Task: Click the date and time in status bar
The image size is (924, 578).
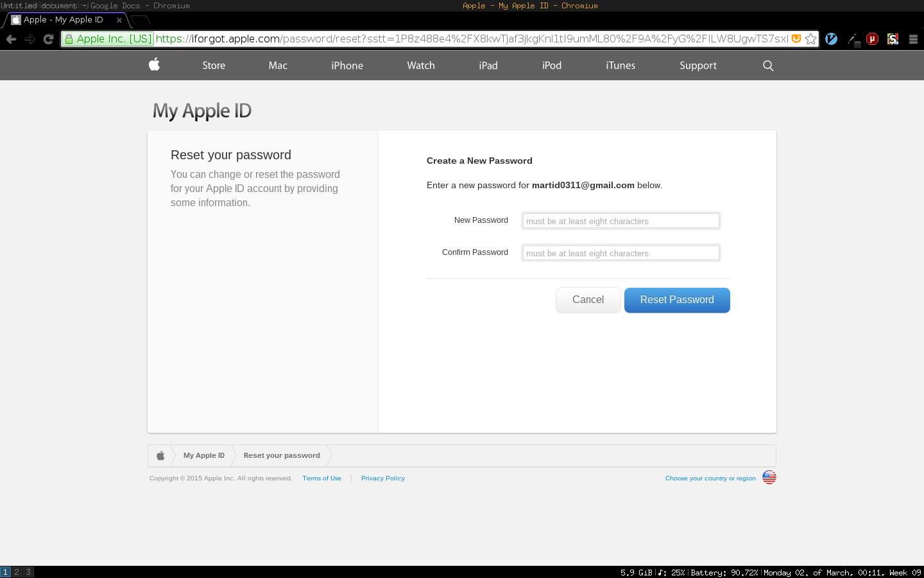Action: [843, 572]
